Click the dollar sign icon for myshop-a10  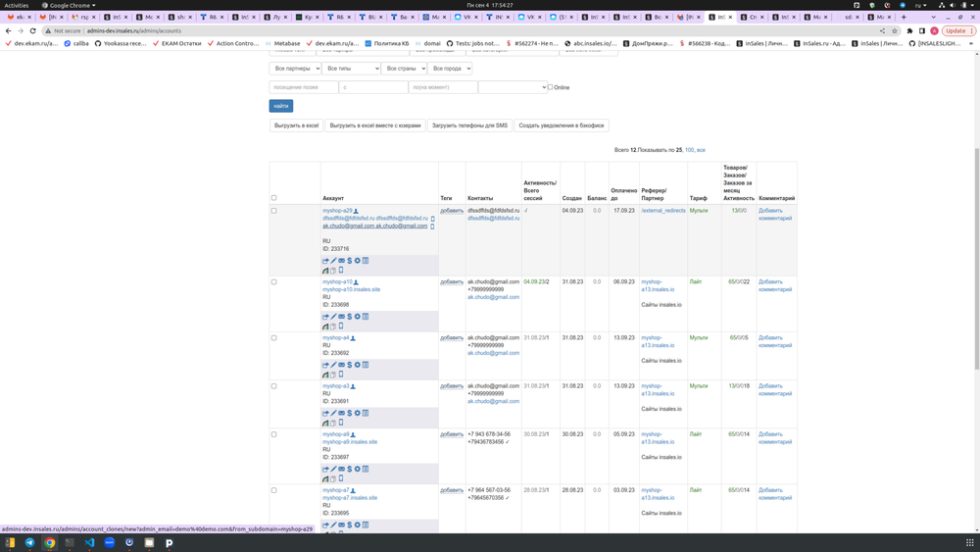pyautogui.click(x=350, y=317)
